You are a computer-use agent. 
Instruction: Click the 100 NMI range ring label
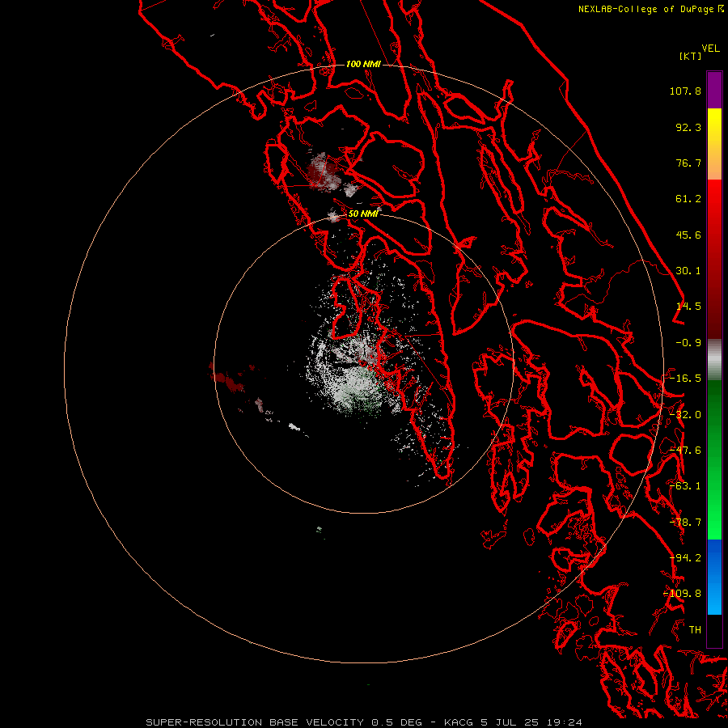tap(363, 64)
